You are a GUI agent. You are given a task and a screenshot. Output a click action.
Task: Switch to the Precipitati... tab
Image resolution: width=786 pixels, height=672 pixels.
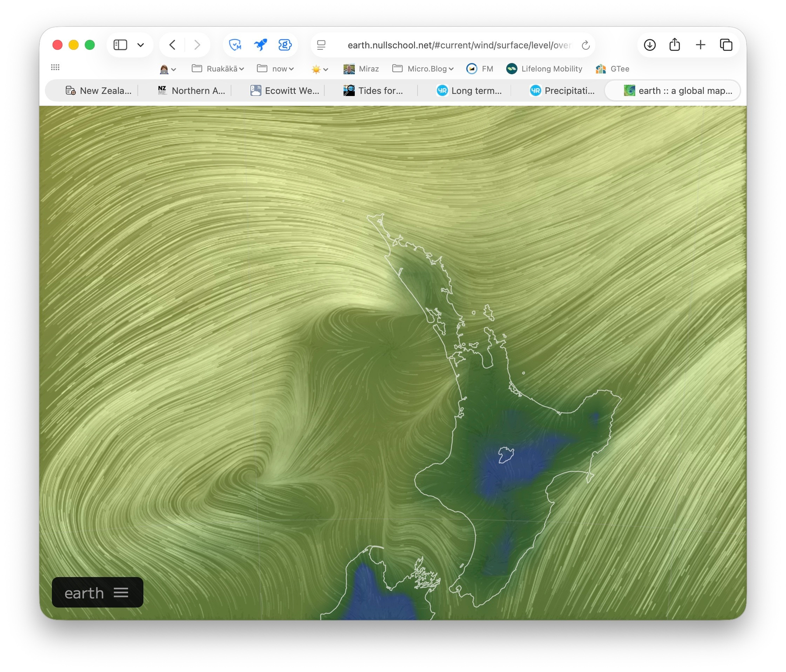coord(562,91)
